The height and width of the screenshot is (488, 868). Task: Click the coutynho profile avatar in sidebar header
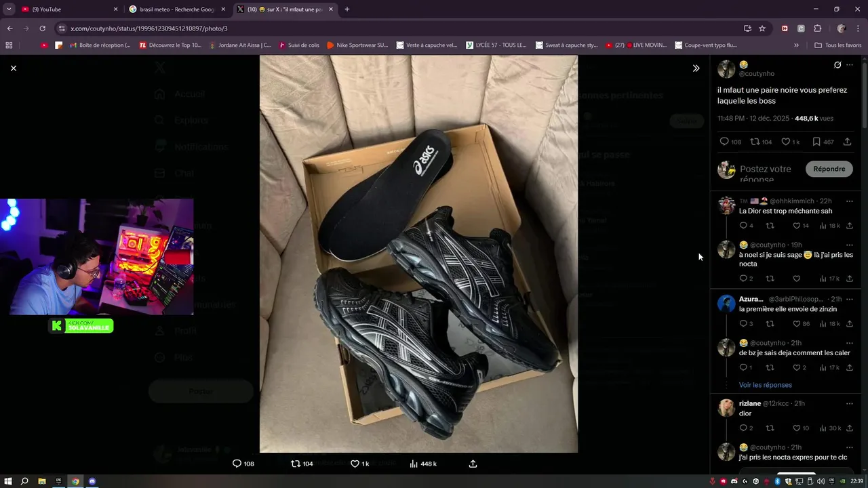(726, 69)
